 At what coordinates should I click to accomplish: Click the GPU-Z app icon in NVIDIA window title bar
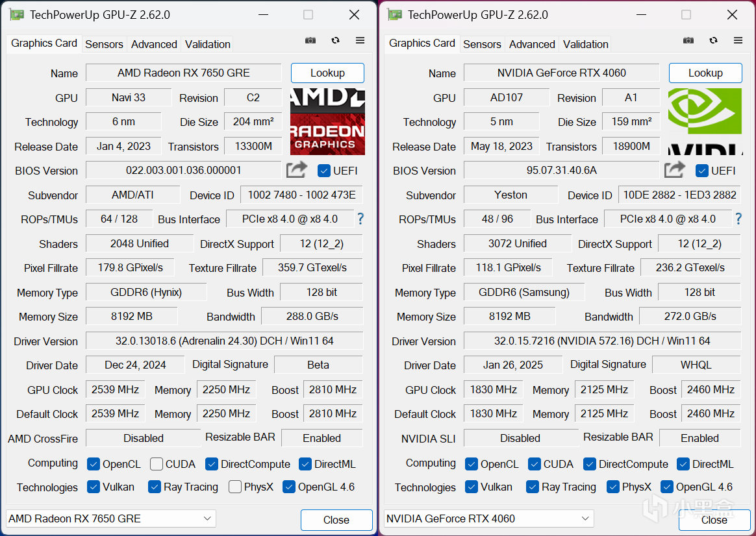[x=395, y=15]
